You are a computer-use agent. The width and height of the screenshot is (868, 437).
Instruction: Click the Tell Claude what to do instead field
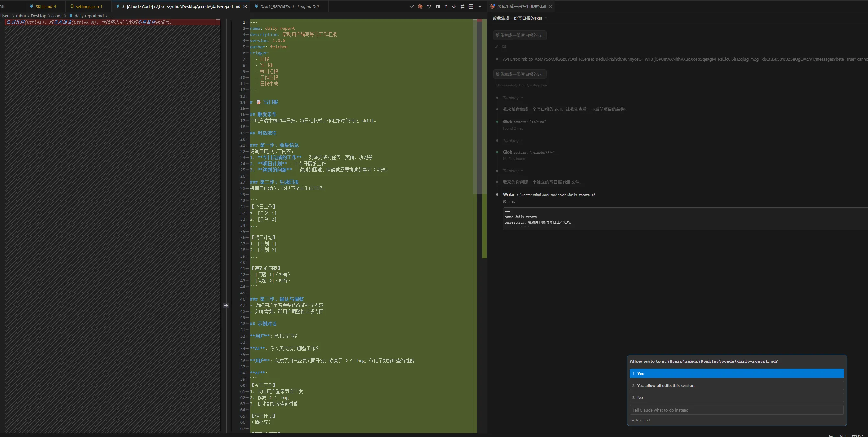click(736, 410)
